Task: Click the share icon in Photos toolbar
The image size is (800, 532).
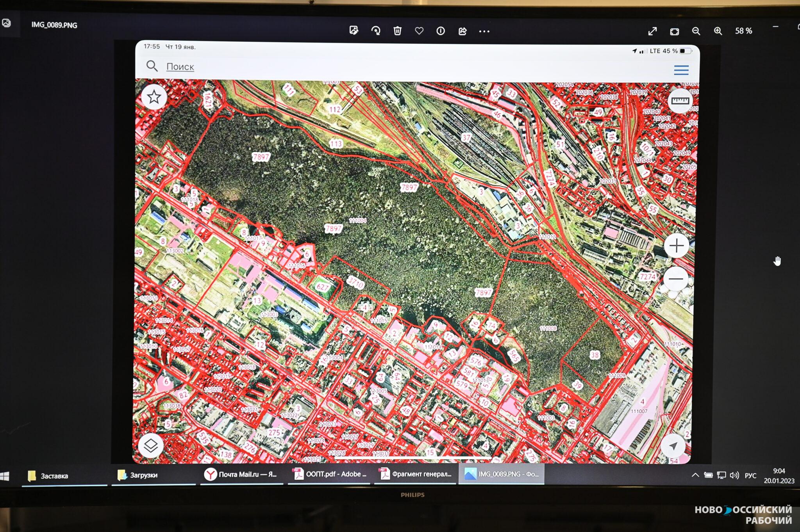Action: coord(462,31)
